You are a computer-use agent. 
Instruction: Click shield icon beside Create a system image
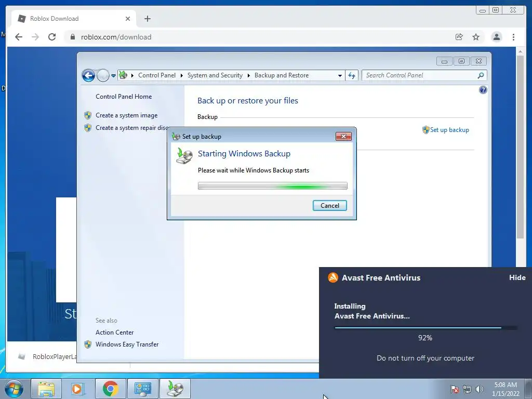(88, 115)
